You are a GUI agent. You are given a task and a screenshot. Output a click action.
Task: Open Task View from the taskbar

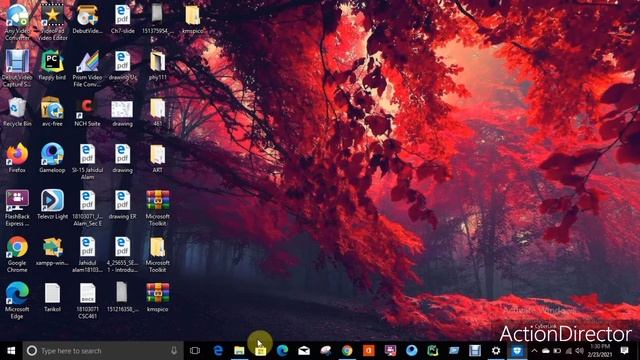195,351
